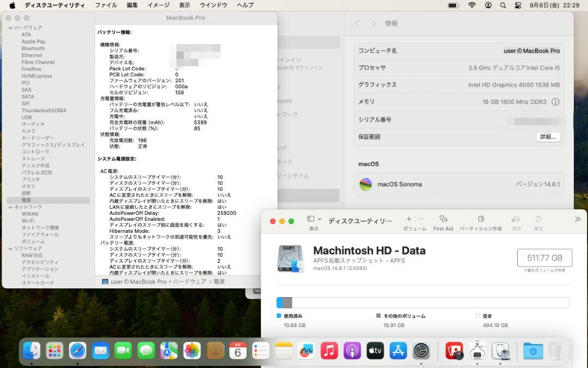
Task: Launch Freeform from the Dock
Action: (307, 351)
